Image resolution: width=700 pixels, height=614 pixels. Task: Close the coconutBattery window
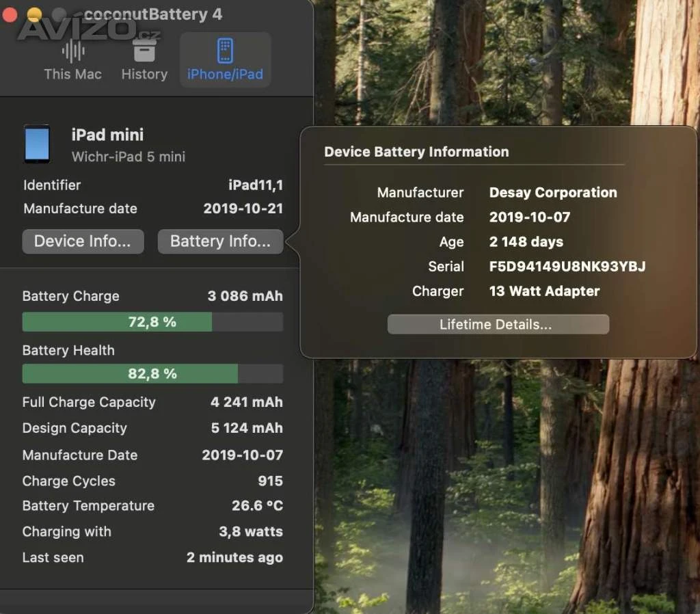click(10, 14)
